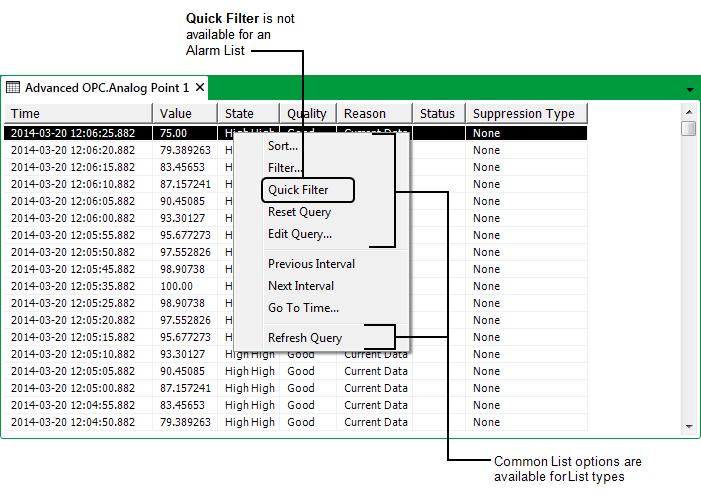Open the tab list dropdown arrow
The height and width of the screenshot is (503, 701).
[x=689, y=90]
